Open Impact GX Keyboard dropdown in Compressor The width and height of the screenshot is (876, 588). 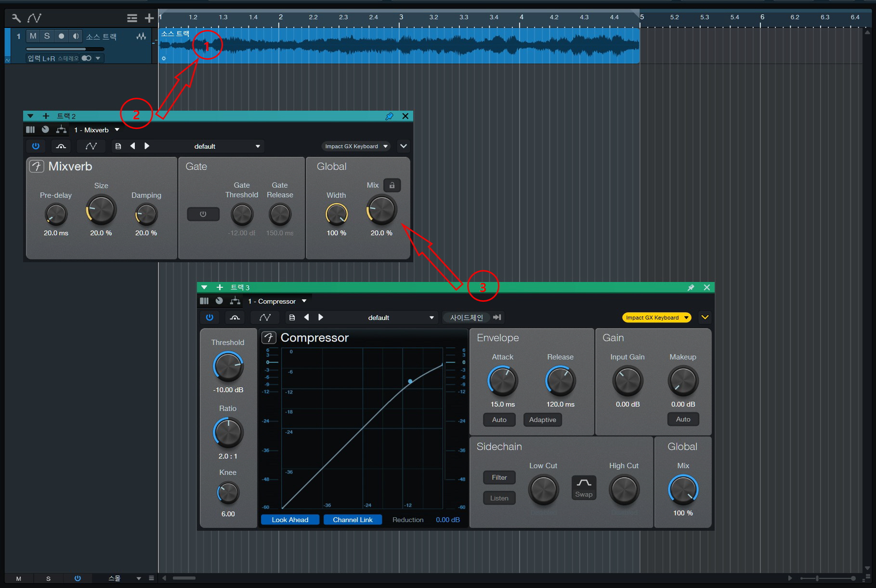click(x=656, y=318)
